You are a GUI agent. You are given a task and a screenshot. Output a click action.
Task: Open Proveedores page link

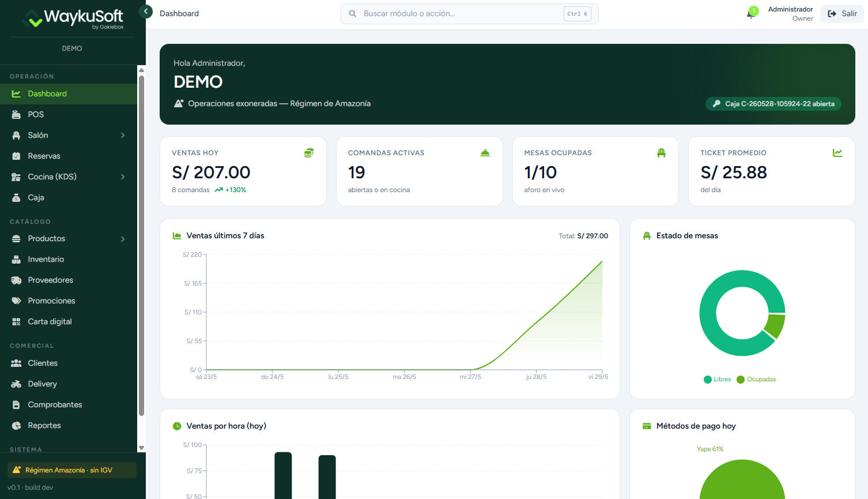click(69, 280)
